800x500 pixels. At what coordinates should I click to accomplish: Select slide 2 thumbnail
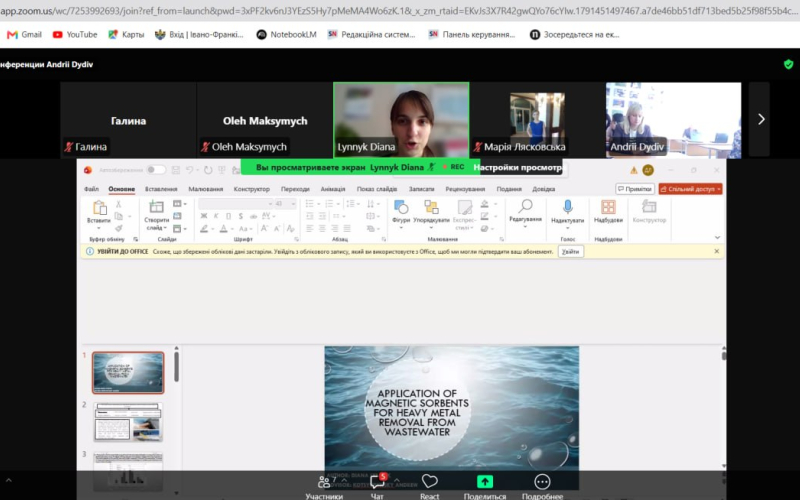pos(128,422)
